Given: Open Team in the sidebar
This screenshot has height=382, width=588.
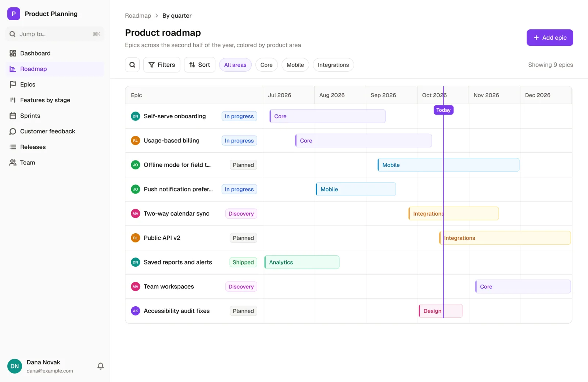Looking at the screenshot, I should pyautogui.click(x=55, y=163).
